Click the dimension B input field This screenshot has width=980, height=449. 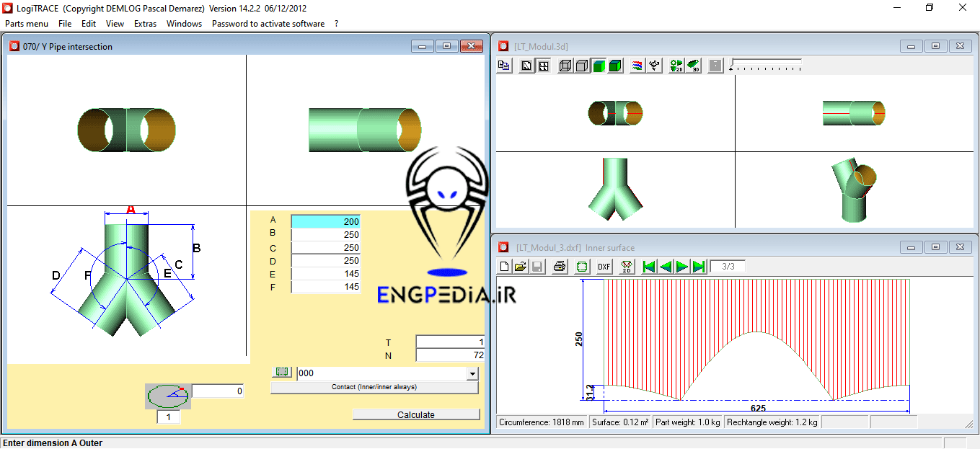point(326,234)
